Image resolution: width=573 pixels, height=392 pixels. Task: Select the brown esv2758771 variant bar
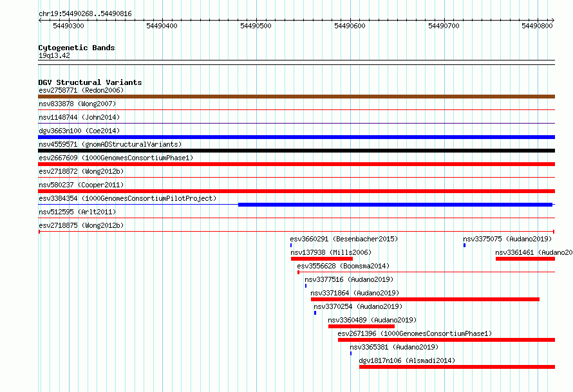coord(296,97)
